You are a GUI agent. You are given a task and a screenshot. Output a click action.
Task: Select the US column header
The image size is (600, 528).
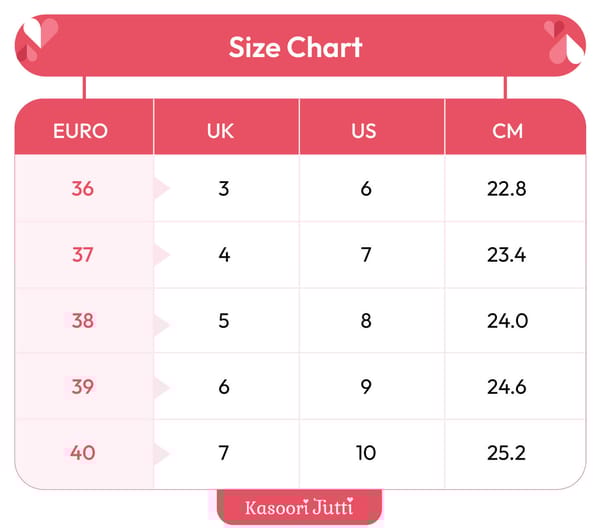pyautogui.click(x=364, y=131)
